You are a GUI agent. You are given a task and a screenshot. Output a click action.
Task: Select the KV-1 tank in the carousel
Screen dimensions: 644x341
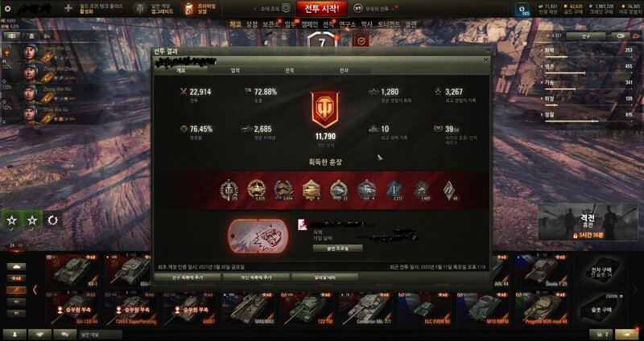(x=72, y=270)
